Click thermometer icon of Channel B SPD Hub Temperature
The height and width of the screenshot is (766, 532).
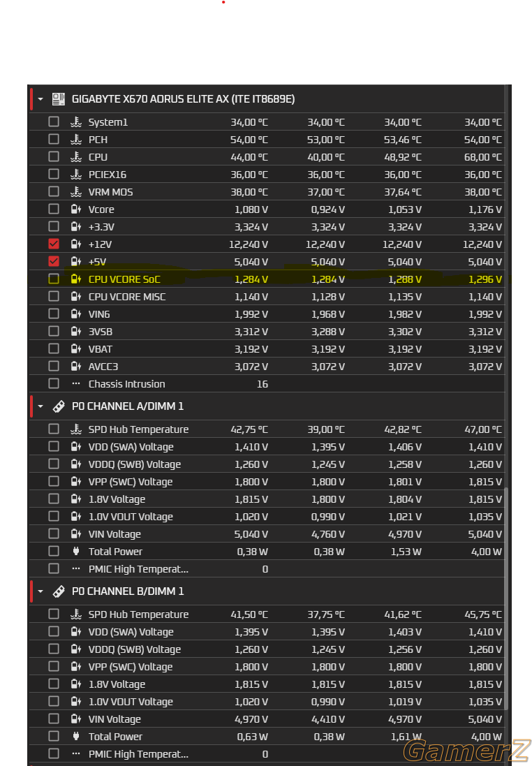(x=75, y=614)
